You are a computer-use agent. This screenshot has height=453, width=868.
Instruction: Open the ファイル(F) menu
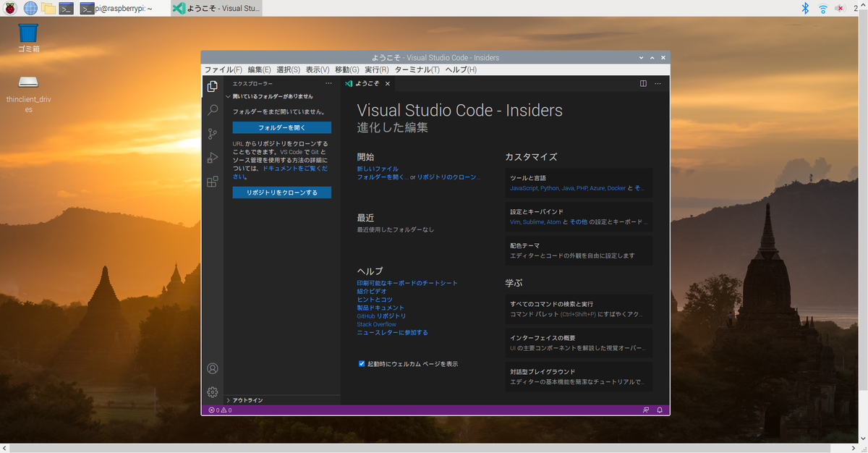223,69
